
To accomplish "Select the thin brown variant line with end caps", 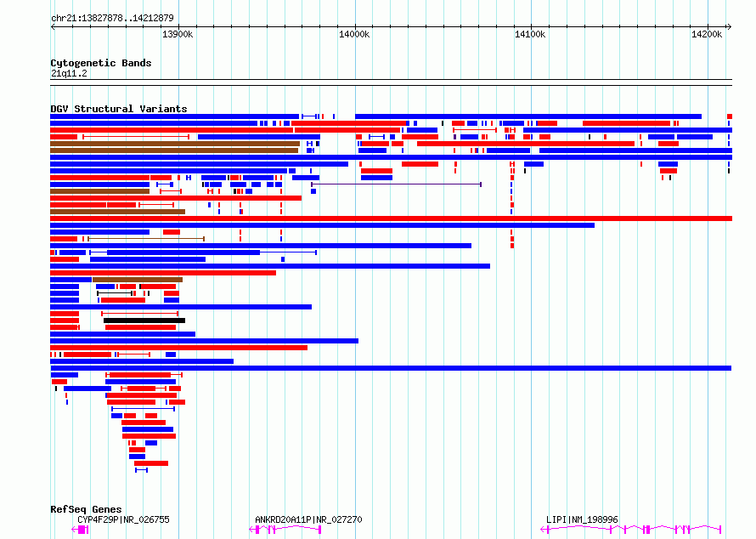I will coord(146,239).
